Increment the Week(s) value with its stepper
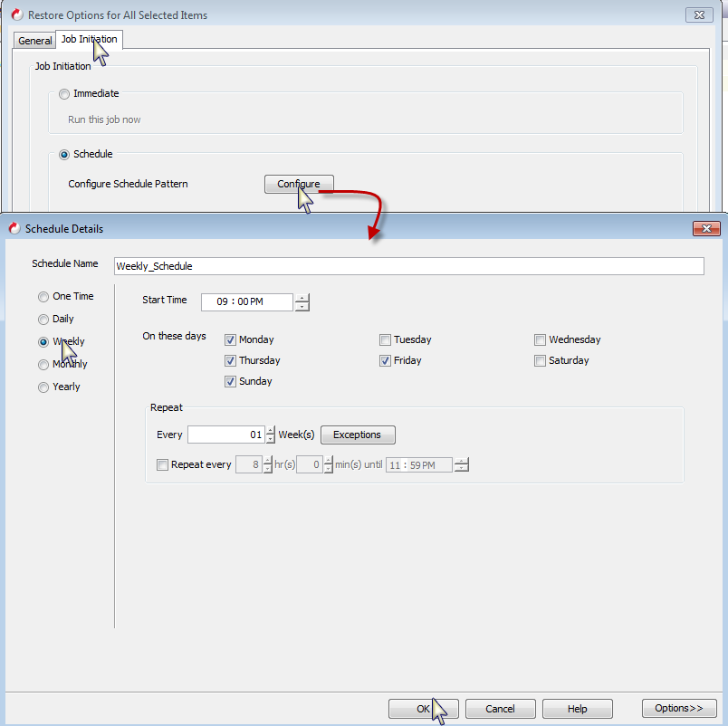728x726 pixels. point(268,431)
